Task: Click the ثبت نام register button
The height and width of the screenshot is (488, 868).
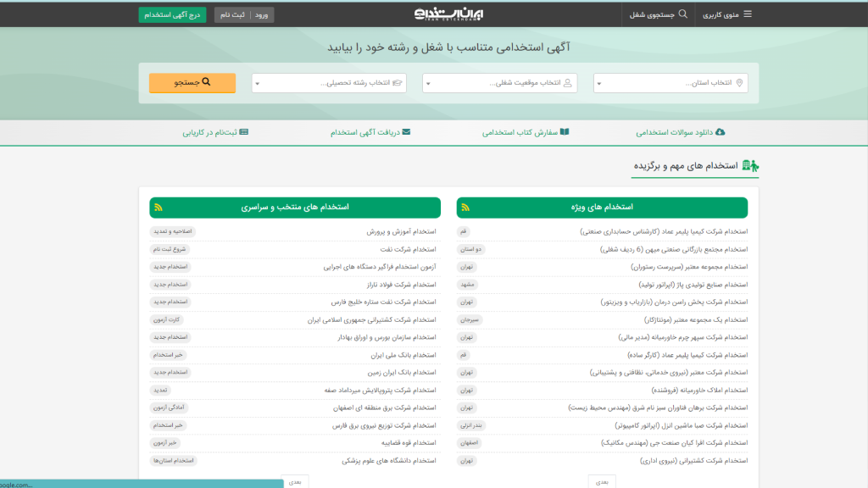Action: (232, 15)
